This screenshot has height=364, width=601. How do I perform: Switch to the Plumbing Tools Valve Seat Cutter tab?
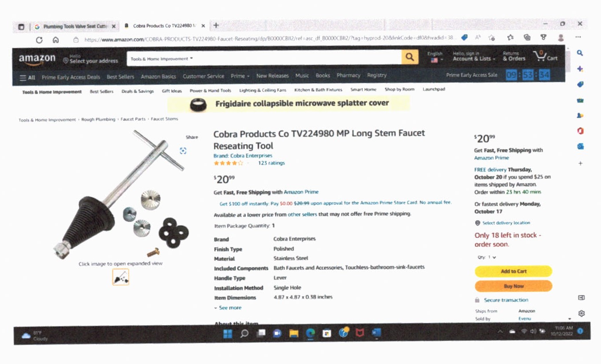(75, 27)
